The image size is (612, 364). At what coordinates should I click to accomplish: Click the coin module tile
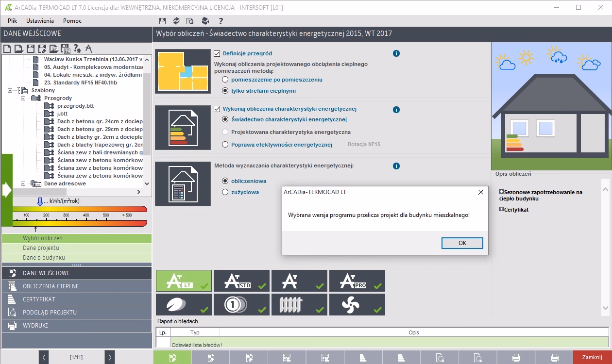point(241,305)
